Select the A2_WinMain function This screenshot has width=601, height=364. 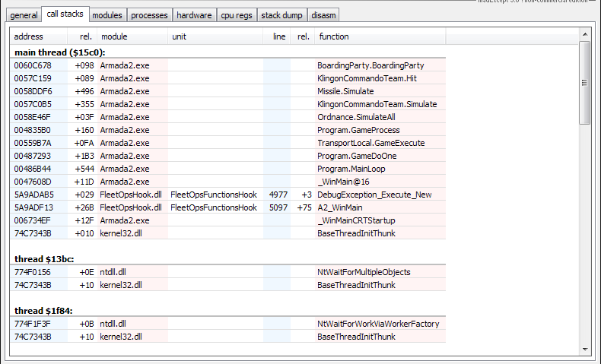coord(339,207)
